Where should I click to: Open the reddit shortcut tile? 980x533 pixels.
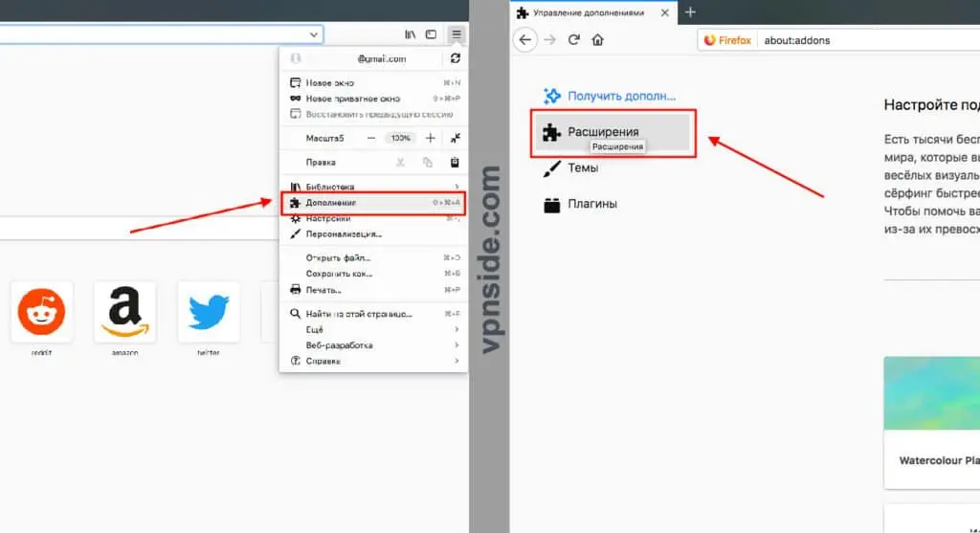pyautogui.click(x=42, y=312)
